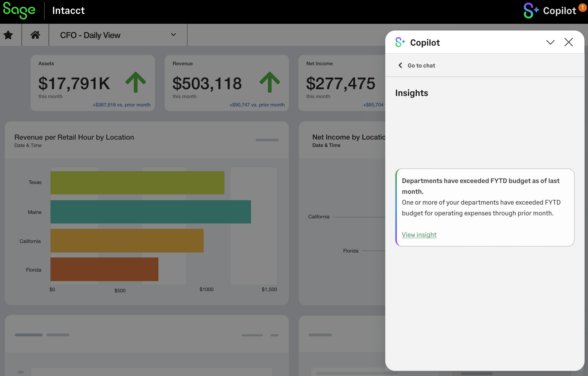Image resolution: width=588 pixels, height=376 pixels.
Task: Open Copilot from the top header
Action: coord(550,10)
